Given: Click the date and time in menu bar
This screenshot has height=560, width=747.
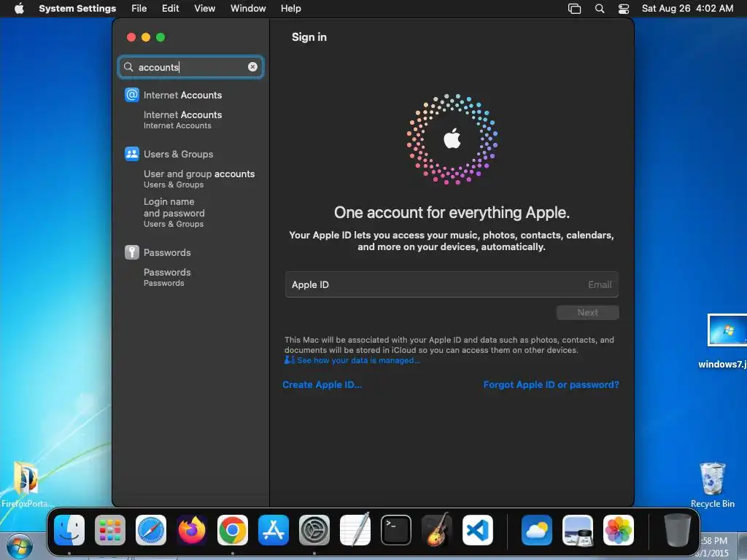Looking at the screenshot, I should (x=687, y=8).
